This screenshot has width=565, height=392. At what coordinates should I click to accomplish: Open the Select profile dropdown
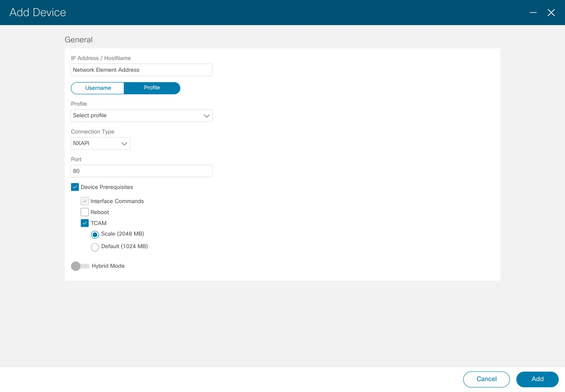pos(142,116)
